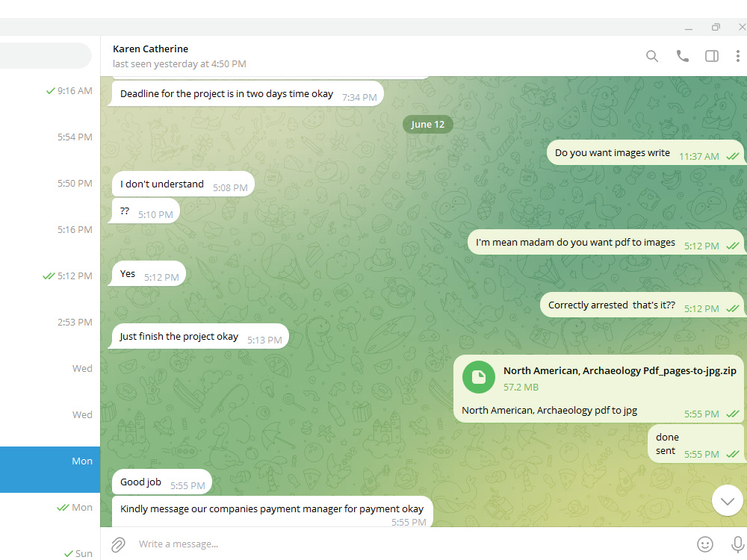Viewport: 747px width, 560px height.
Task: Click the '??' message bubble
Action: [x=146, y=211]
